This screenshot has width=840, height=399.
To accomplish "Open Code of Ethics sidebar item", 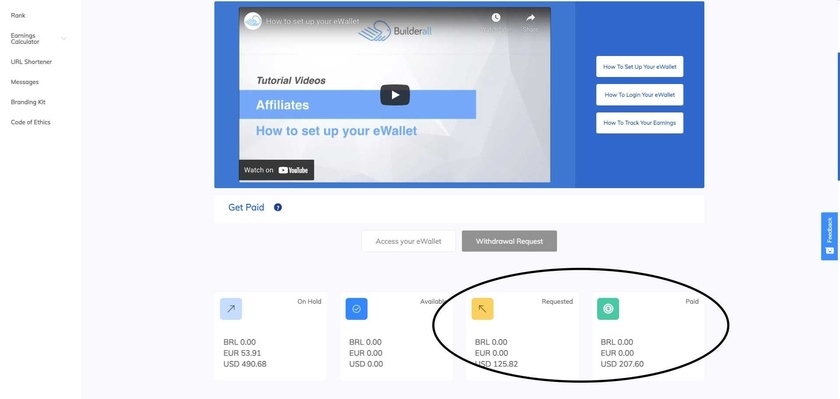I will click(x=31, y=122).
